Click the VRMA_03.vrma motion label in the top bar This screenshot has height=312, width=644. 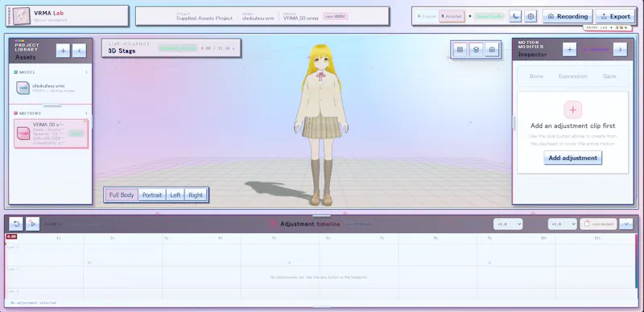point(300,18)
